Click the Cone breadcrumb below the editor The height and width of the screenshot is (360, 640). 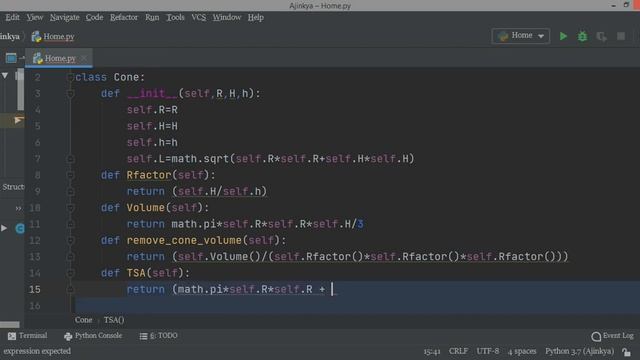[83, 320]
